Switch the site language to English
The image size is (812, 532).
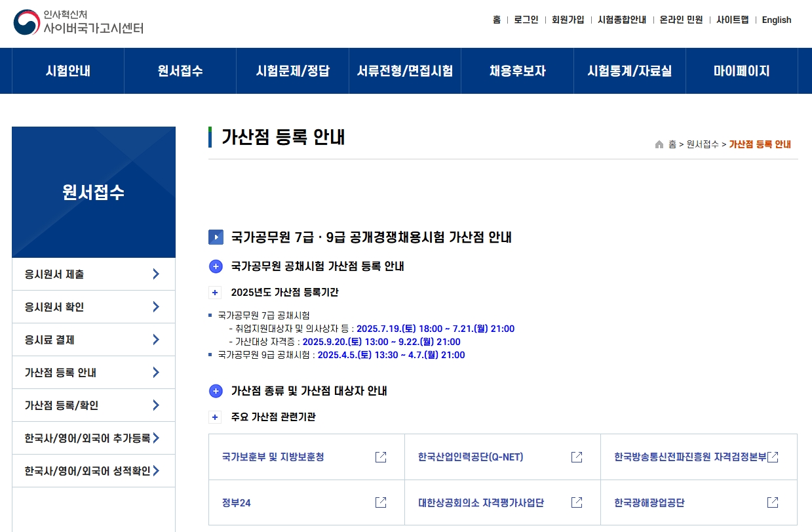[776, 20]
